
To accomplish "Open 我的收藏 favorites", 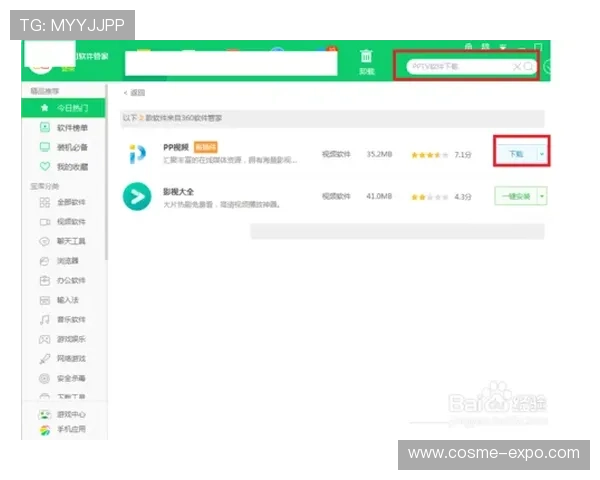I will coord(64,167).
